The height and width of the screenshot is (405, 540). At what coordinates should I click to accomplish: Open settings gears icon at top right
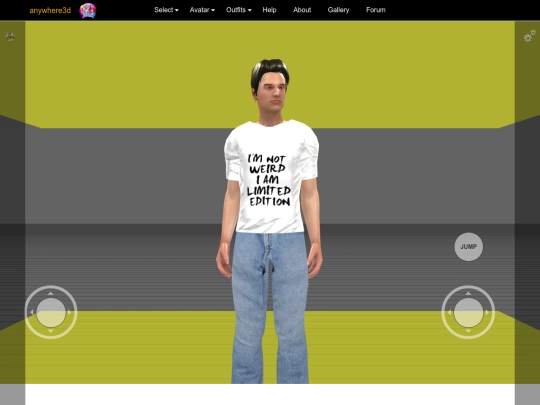pyautogui.click(x=530, y=36)
